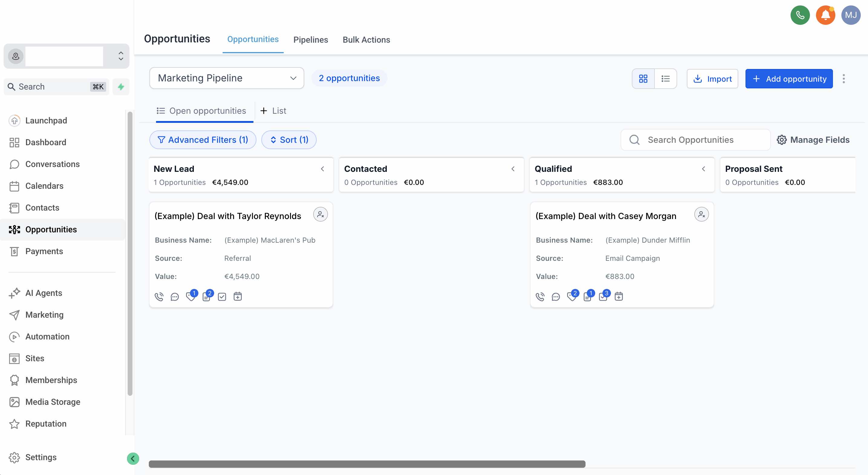Viewport: 868px width, 475px height.
Task: Open Deal with Casey Morgan card title
Action: click(606, 216)
